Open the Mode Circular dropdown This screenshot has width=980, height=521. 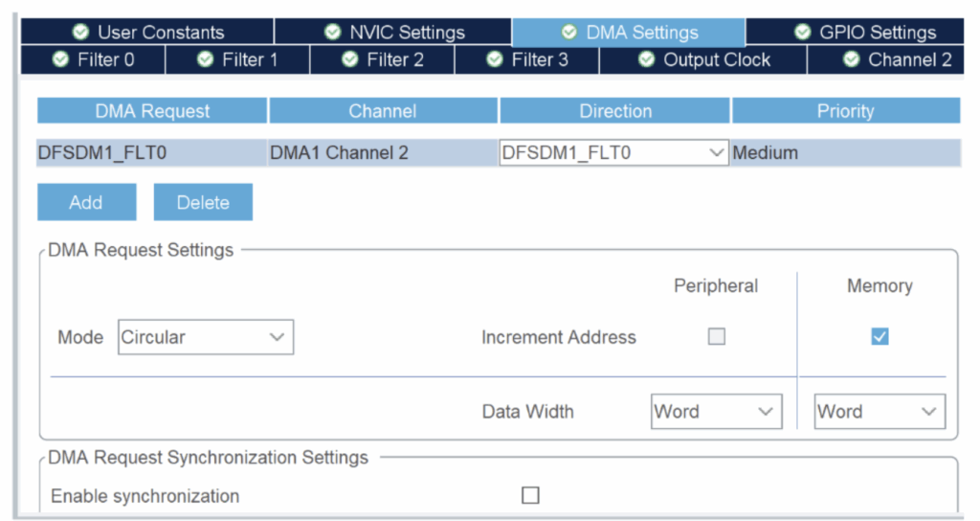(x=206, y=337)
